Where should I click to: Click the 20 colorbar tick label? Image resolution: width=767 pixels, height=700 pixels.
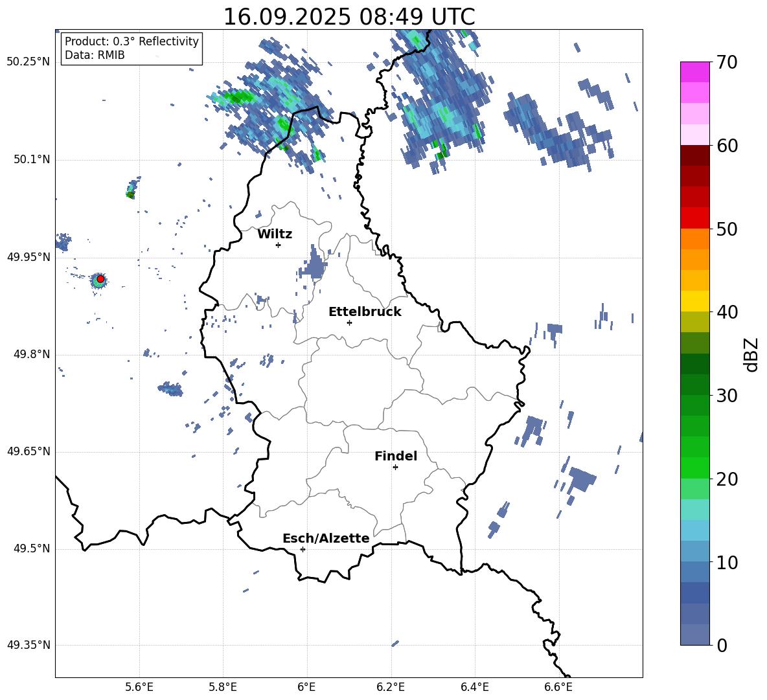pyautogui.click(x=727, y=479)
